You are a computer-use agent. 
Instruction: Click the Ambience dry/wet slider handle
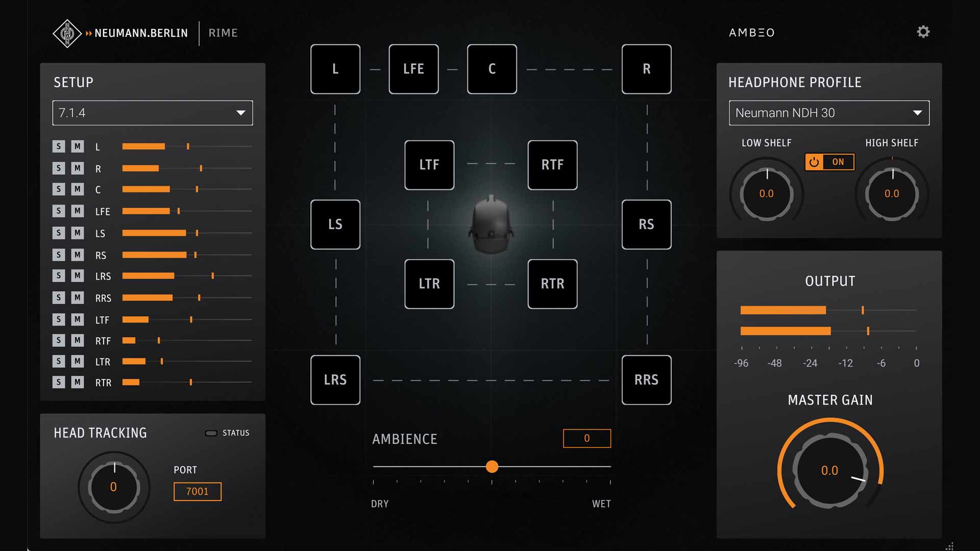492,466
